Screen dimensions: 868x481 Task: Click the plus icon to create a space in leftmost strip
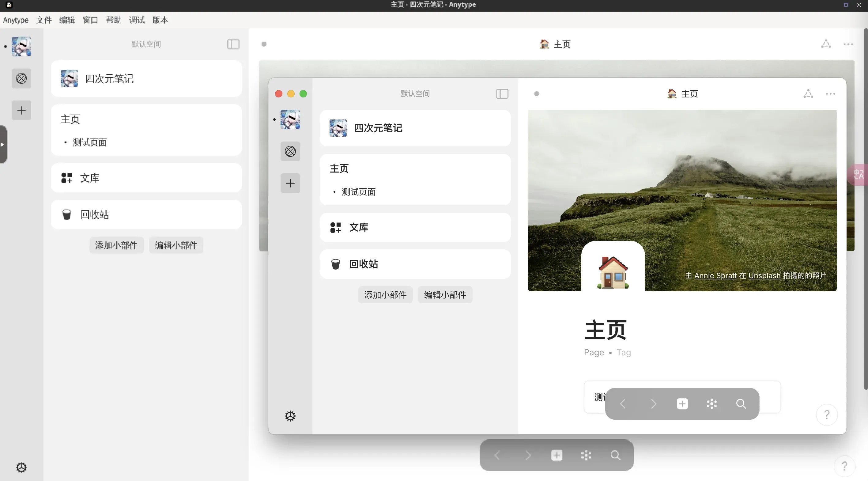(x=21, y=110)
